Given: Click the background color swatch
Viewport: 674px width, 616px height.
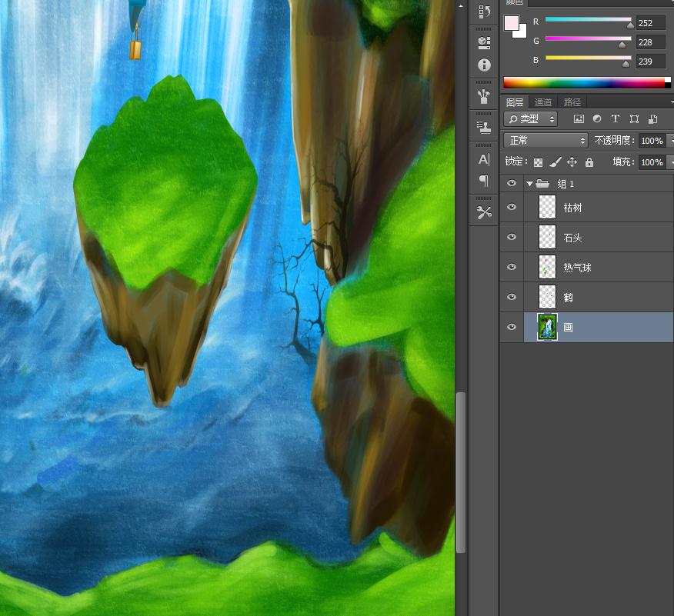Looking at the screenshot, I should click(522, 34).
